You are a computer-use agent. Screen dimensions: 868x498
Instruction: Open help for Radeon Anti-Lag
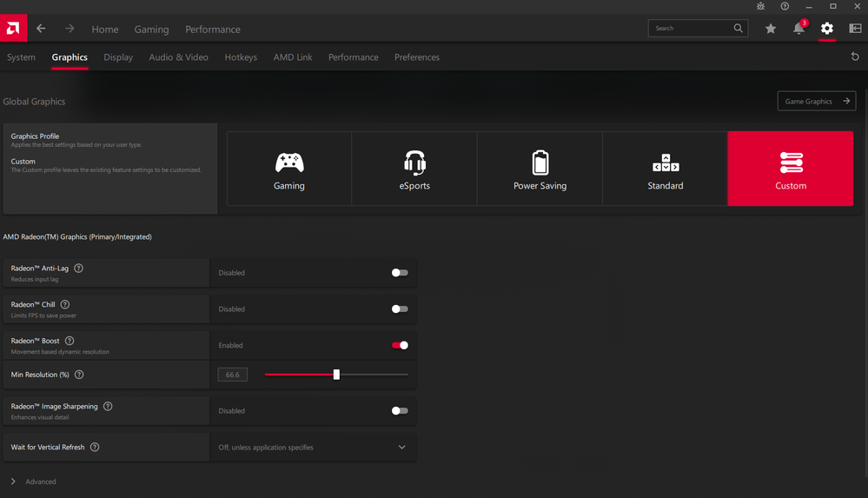(x=78, y=268)
